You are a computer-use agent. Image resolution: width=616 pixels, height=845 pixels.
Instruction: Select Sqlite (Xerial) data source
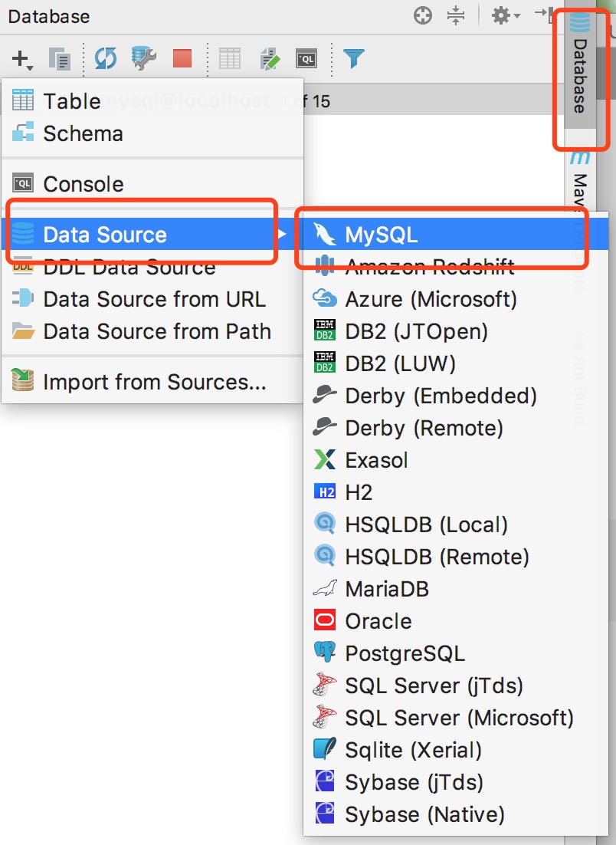[x=456, y=750]
